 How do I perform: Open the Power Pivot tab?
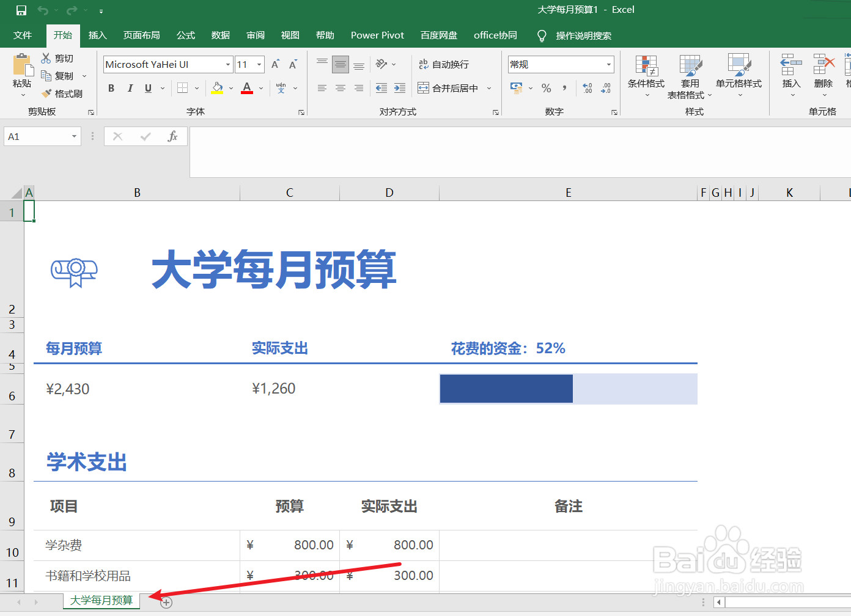tap(377, 35)
